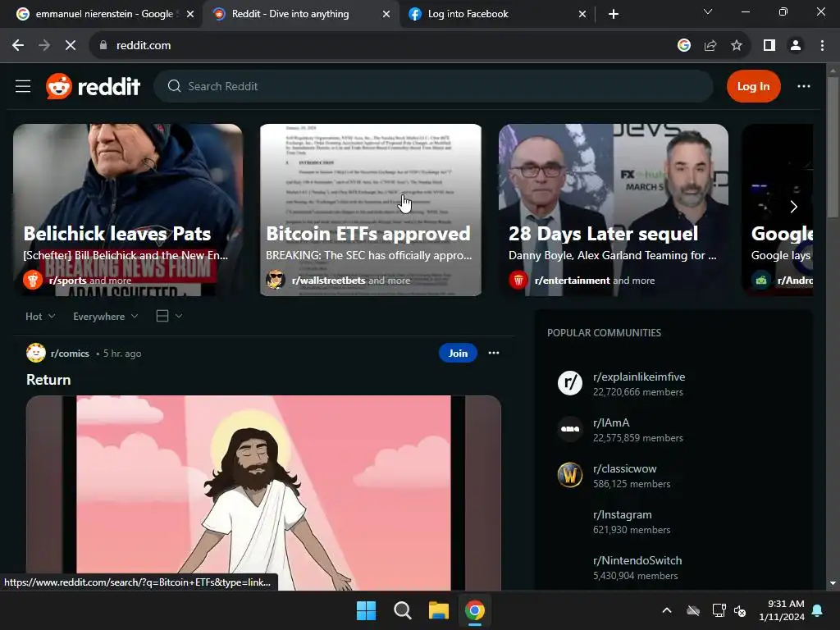Stop loading the page
Viewport: 840px width, 630px height.
(71, 46)
